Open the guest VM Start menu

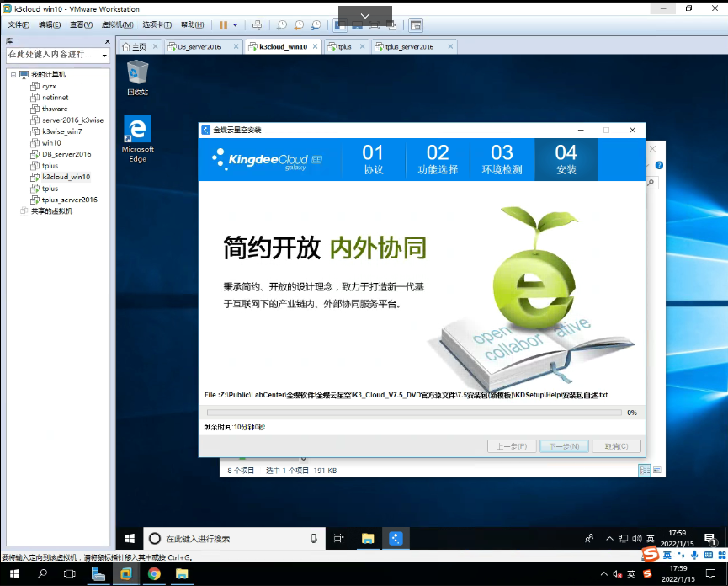click(x=130, y=539)
